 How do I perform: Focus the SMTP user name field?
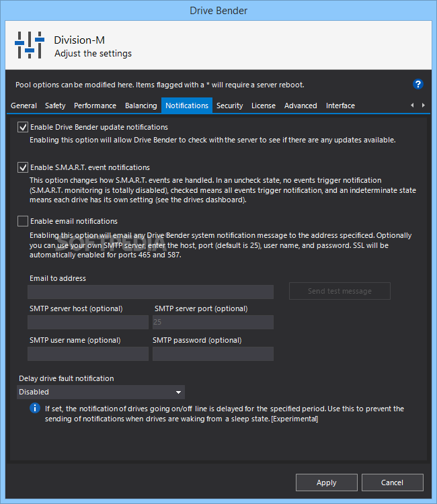pyautogui.click(x=88, y=353)
